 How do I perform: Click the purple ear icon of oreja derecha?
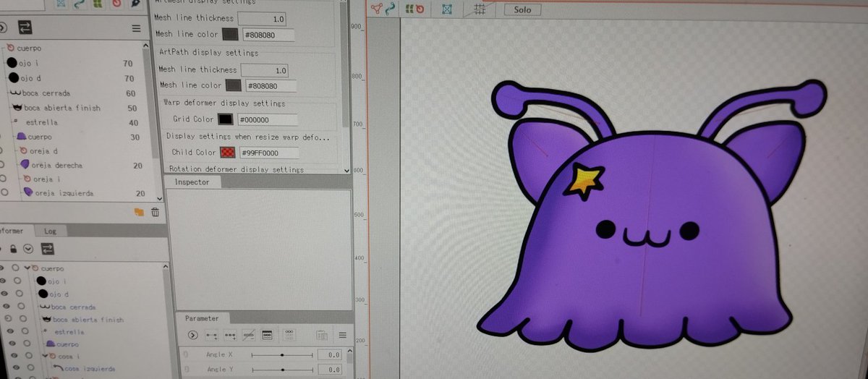pos(25,165)
